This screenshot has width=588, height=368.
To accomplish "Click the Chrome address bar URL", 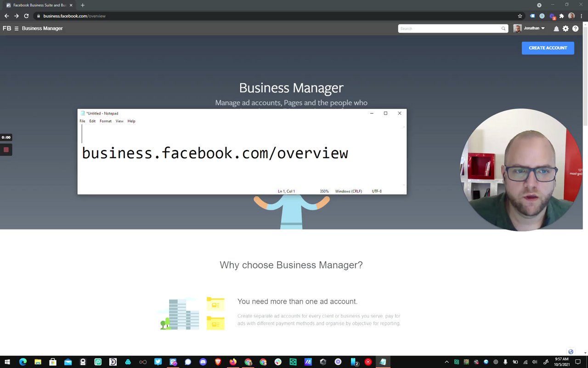I will [x=74, y=16].
